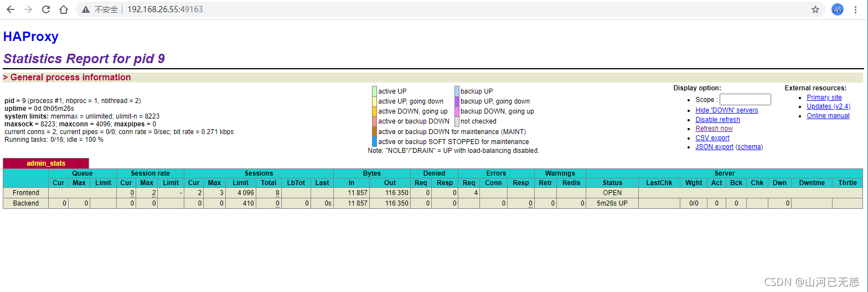Viewport: 868px width, 292px height.
Task: Click the backup DOWN, going up pink swatch
Action: [457, 111]
